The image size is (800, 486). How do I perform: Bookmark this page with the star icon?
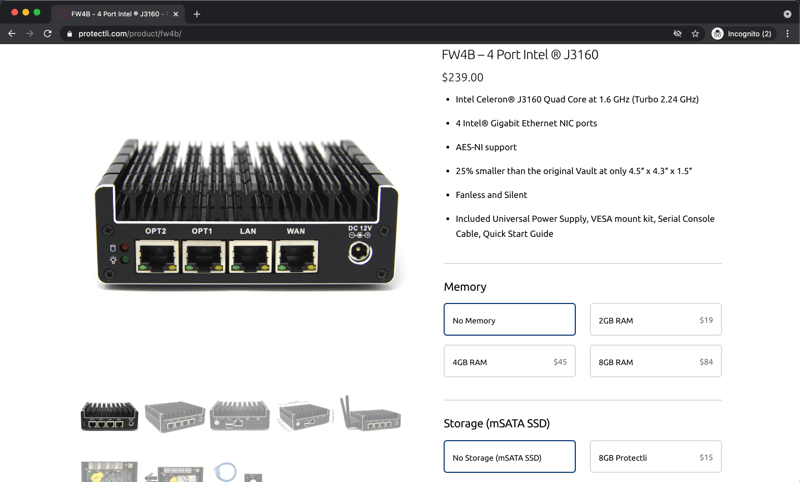(695, 33)
